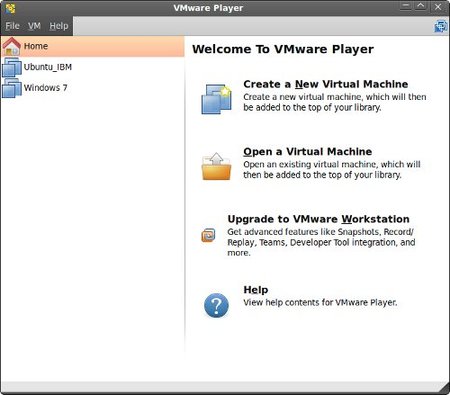Minimize the VMware Player window
The width and height of the screenshot is (450, 395).
tap(406, 6)
